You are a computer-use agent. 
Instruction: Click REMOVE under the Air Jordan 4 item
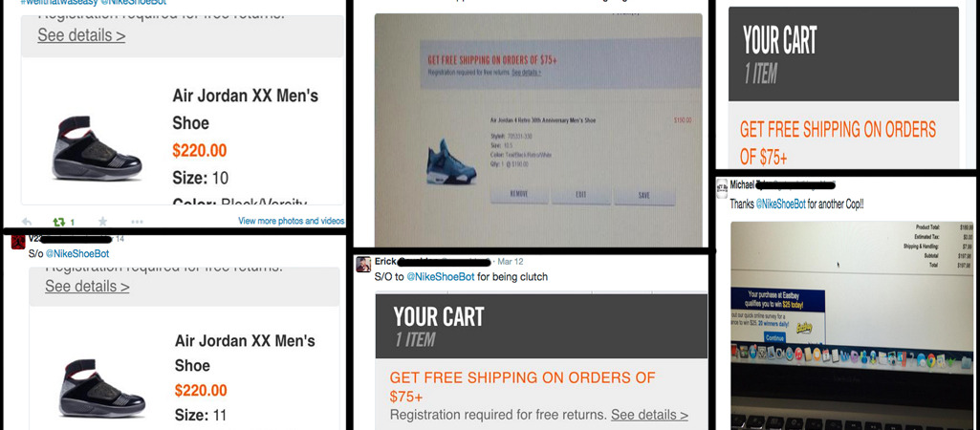(x=519, y=194)
